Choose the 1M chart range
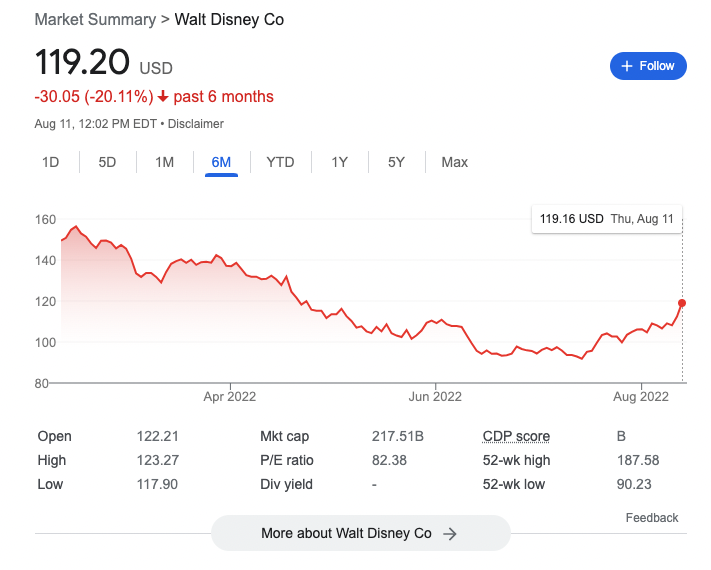The image size is (711, 570). (x=164, y=162)
